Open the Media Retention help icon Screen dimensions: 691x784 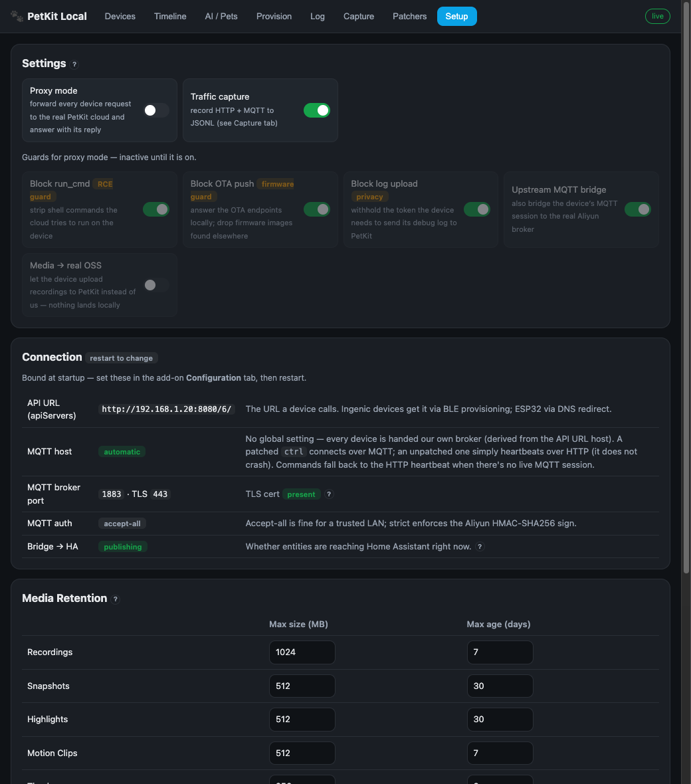116,599
